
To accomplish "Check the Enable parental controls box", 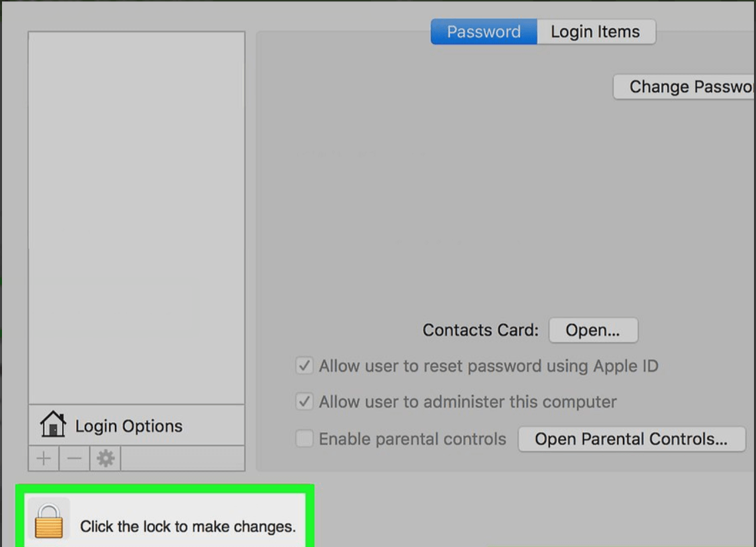I will pos(304,439).
